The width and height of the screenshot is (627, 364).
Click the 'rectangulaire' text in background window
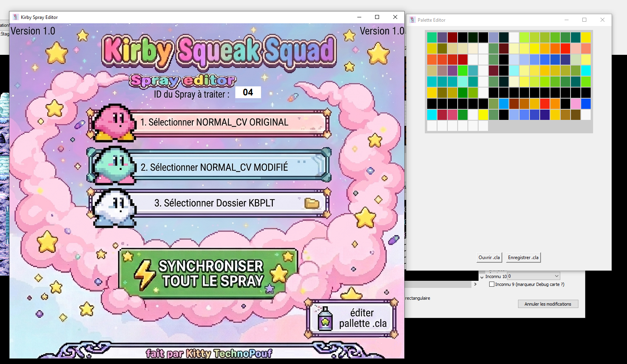coord(418,298)
